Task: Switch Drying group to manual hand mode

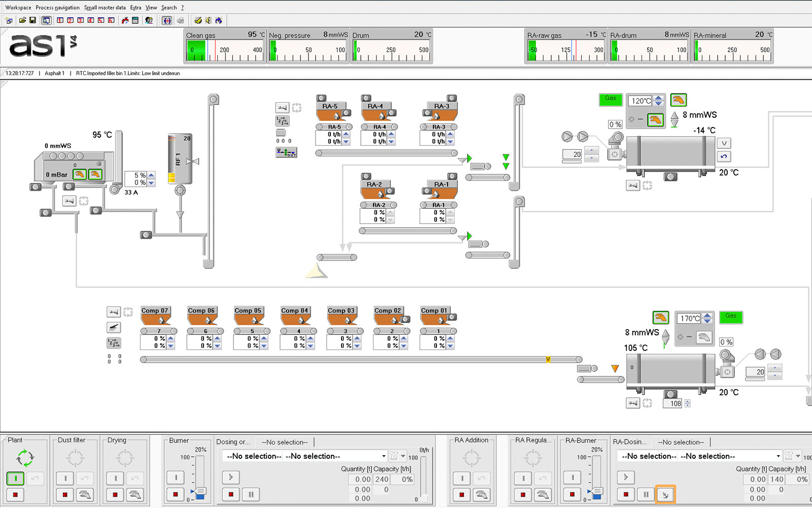Action: pyautogui.click(x=135, y=494)
